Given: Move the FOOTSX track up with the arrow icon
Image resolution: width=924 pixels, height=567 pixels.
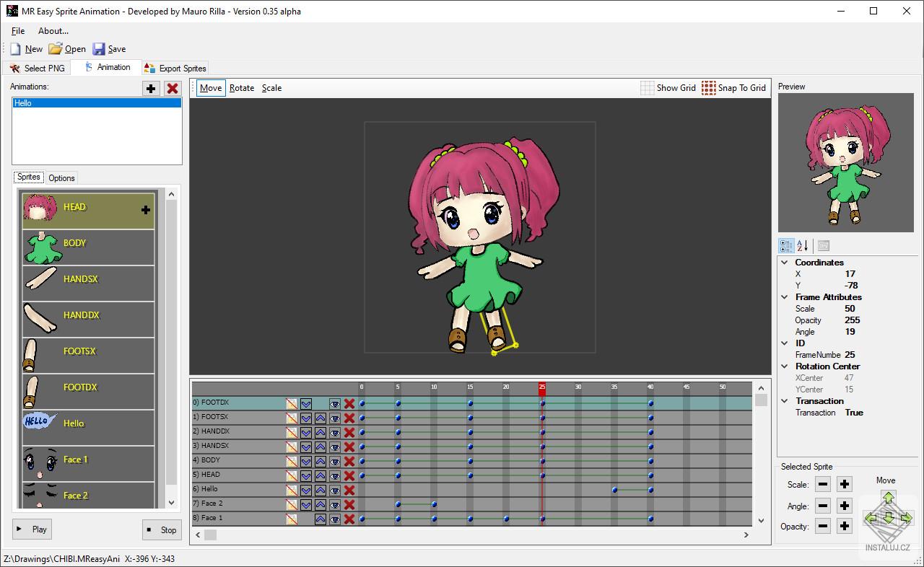Looking at the screenshot, I should coord(321,417).
